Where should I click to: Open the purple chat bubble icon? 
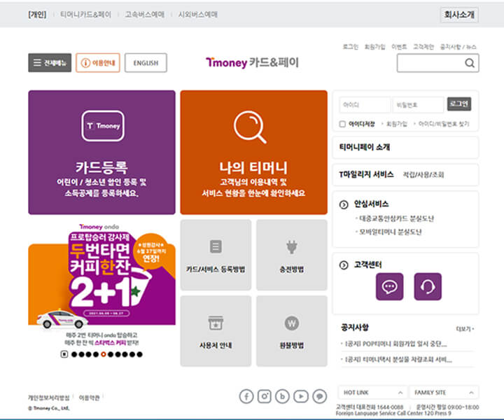pyautogui.click(x=390, y=286)
